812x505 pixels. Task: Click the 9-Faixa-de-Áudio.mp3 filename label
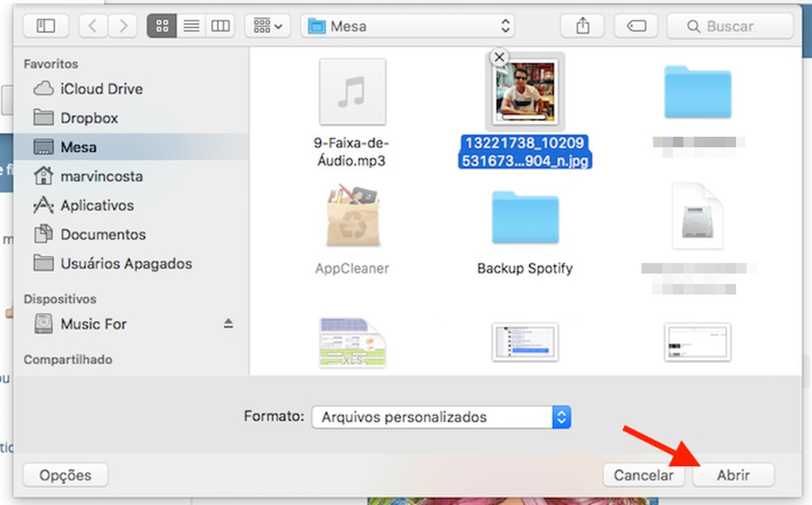point(352,152)
